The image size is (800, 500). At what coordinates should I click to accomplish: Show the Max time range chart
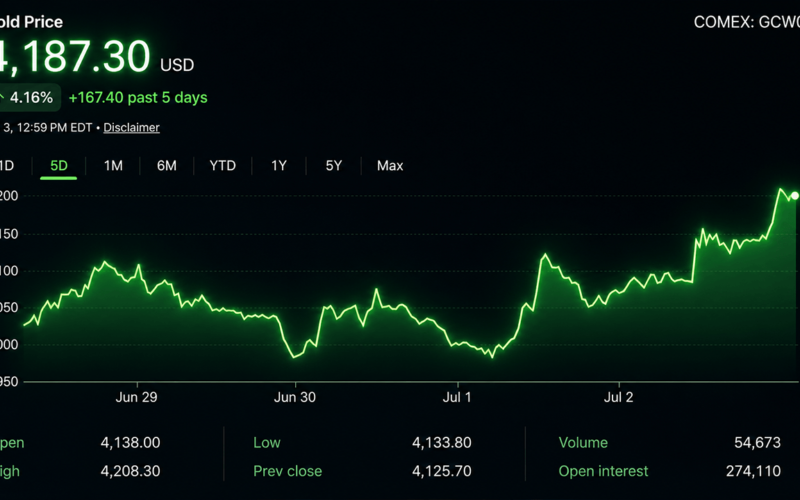390,166
